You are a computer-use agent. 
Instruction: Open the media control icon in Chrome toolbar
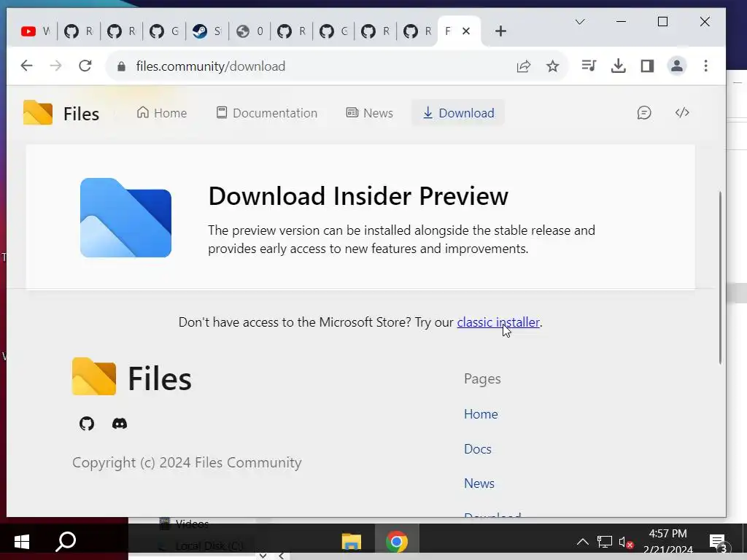click(x=589, y=66)
